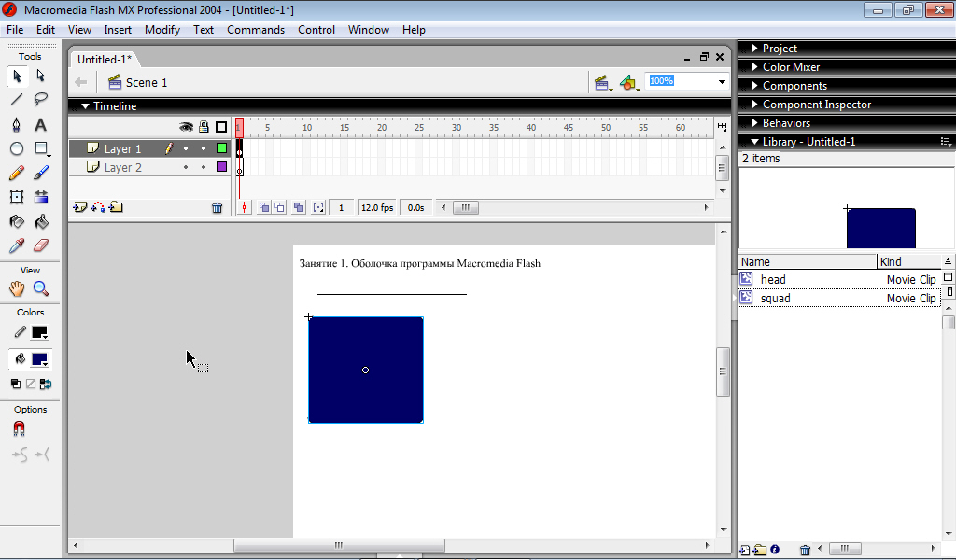Open the Edit Scene dropdown

(x=602, y=83)
